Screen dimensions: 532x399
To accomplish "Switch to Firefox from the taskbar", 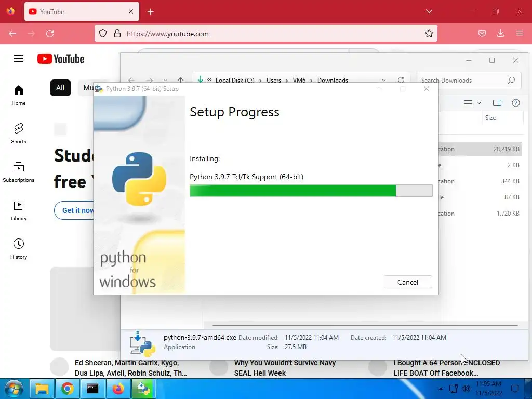I will pos(118,389).
